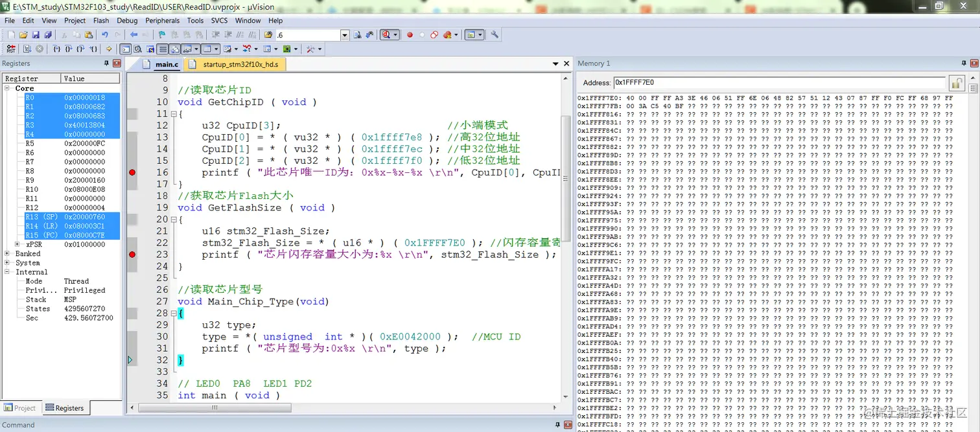The image size is (980, 432).
Task: Click the Run to Cursor Line icon
Action: coord(93,49)
